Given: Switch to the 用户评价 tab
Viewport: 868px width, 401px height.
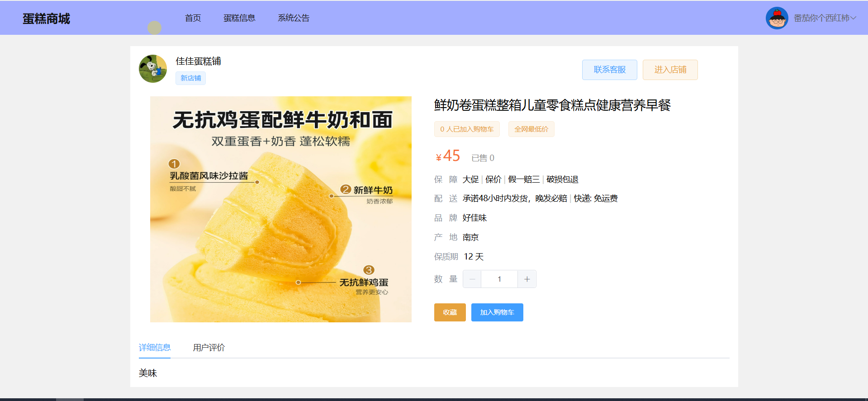Looking at the screenshot, I should point(209,348).
